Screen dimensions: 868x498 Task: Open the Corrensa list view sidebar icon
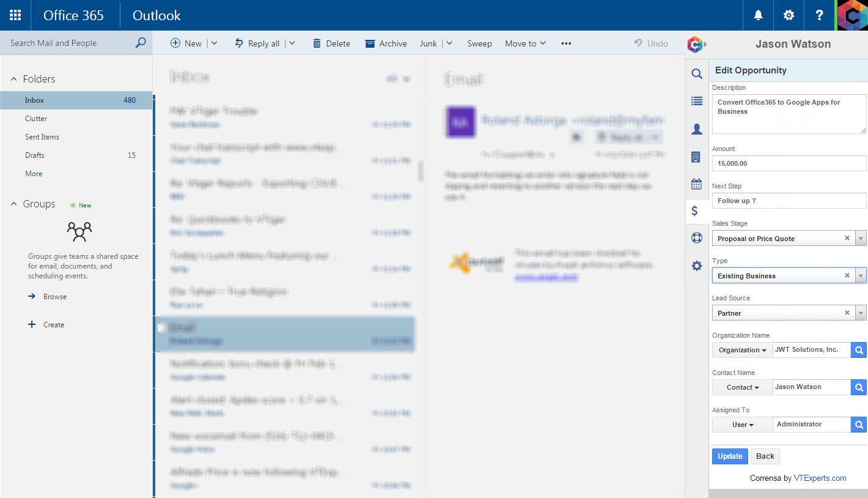(x=696, y=101)
